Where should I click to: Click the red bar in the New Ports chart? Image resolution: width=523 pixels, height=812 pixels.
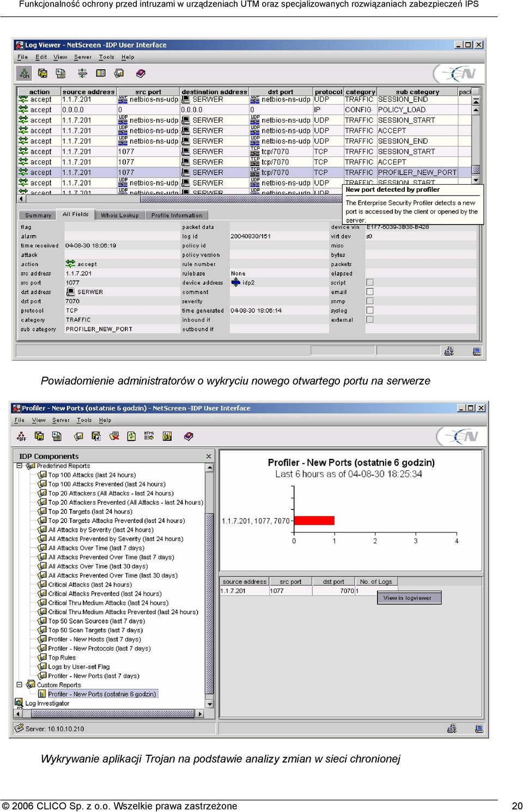click(x=314, y=520)
